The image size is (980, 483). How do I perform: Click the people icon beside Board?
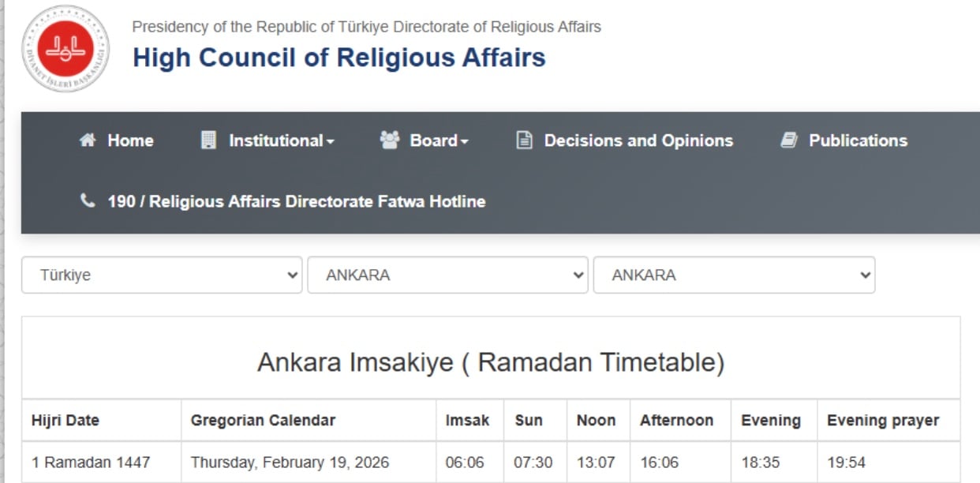point(388,140)
